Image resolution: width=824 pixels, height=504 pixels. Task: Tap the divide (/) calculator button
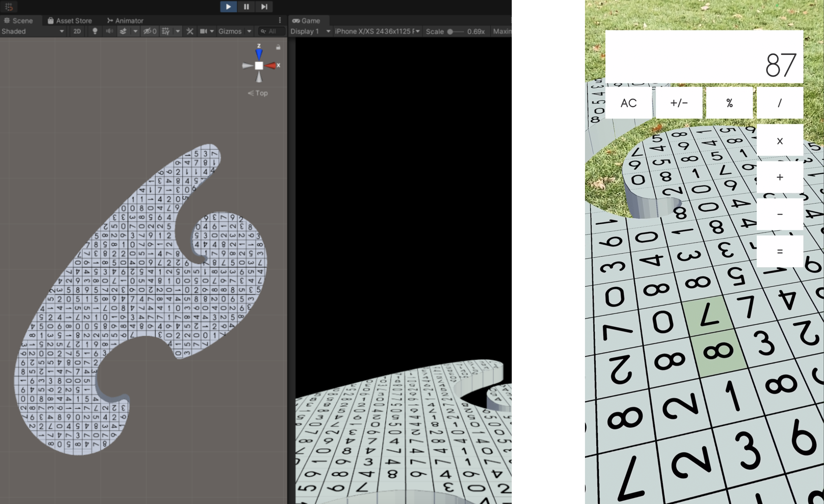click(780, 103)
